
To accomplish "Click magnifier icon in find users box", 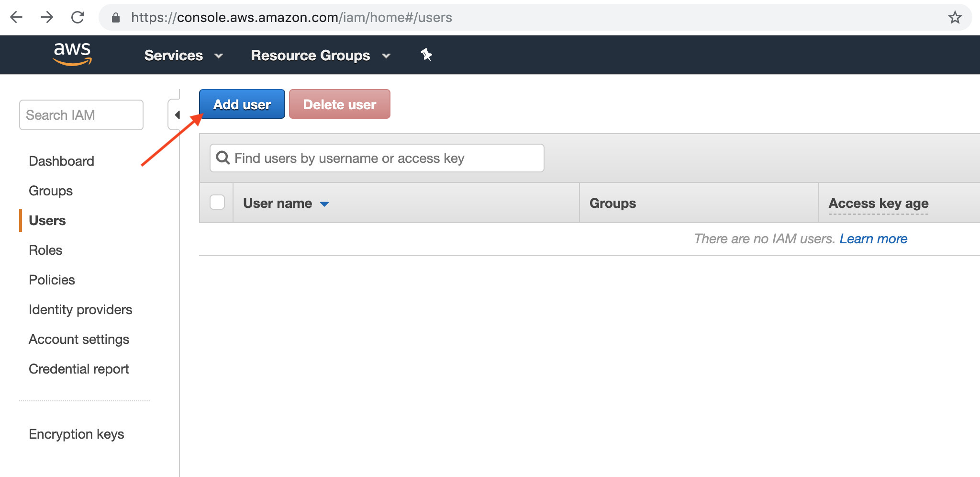I will 223,158.
